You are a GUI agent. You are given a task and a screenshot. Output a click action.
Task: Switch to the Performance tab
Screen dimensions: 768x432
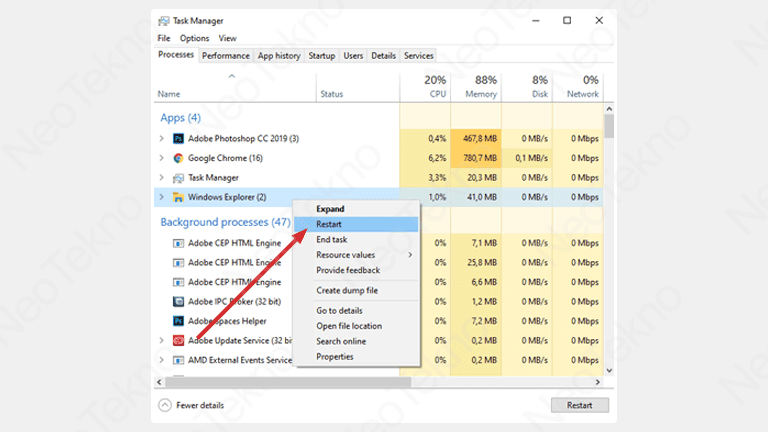226,56
